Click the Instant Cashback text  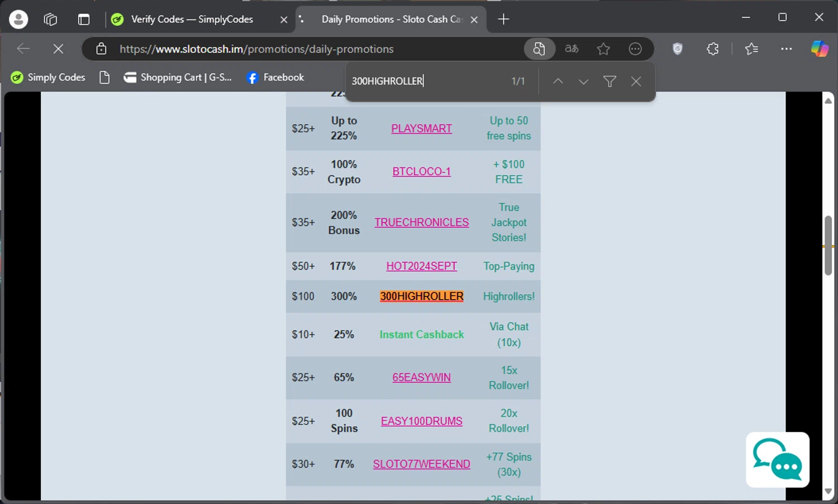(422, 335)
